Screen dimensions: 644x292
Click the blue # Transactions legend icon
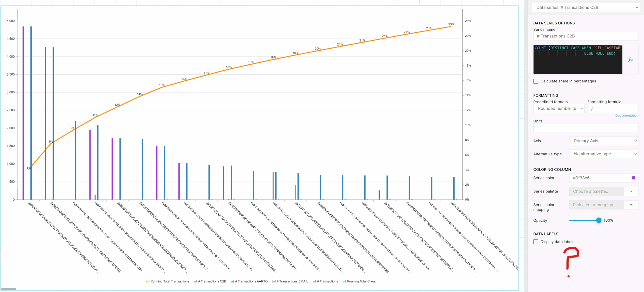[314, 281]
